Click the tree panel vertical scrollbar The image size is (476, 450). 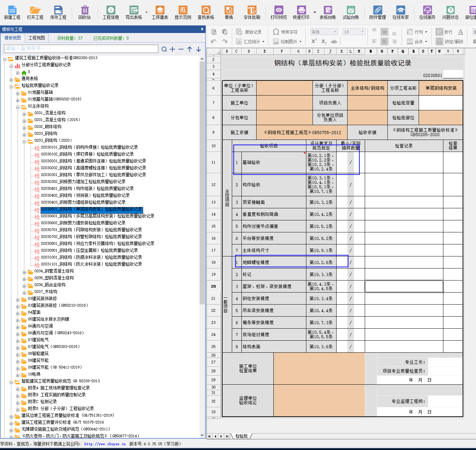click(x=202, y=182)
